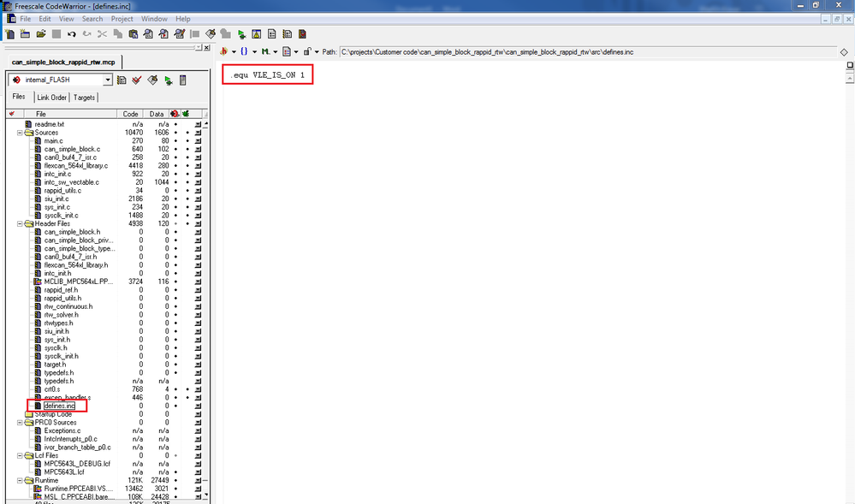Click the Find toolbar icon
855x504 pixels.
pyautogui.click(x=148, y=34)
